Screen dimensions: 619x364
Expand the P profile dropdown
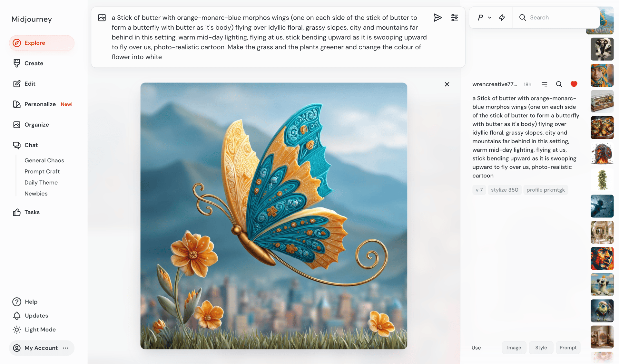click(x=483, y=17)
